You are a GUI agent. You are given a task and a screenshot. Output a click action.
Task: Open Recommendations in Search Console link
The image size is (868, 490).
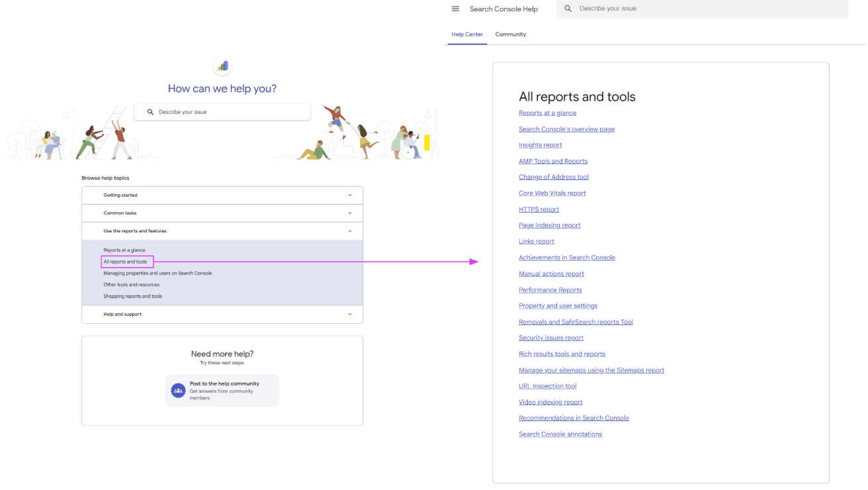click(x=574, y=418)
